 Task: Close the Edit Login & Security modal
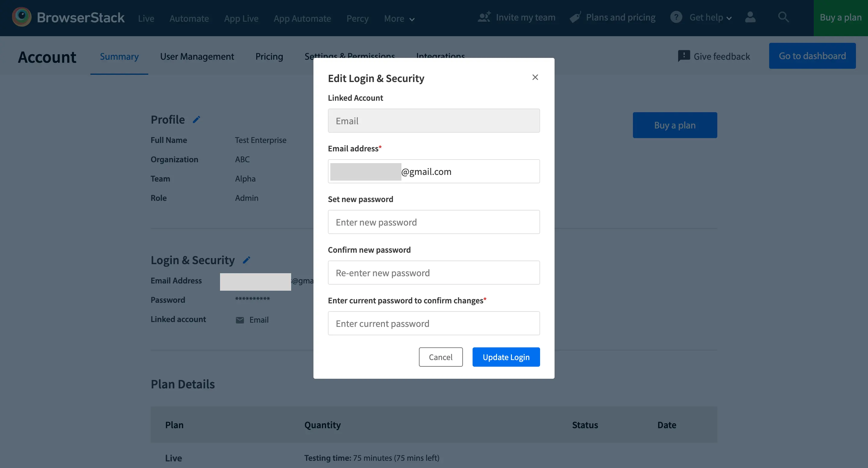(x=535, y=77)
